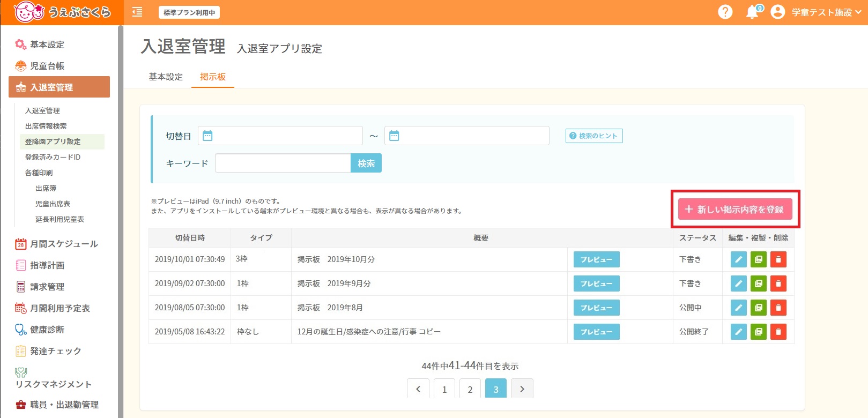Screen dimensions: 868x418
Task: Duplicate the 2019年8月 row
Action: [x=759, y=308]
